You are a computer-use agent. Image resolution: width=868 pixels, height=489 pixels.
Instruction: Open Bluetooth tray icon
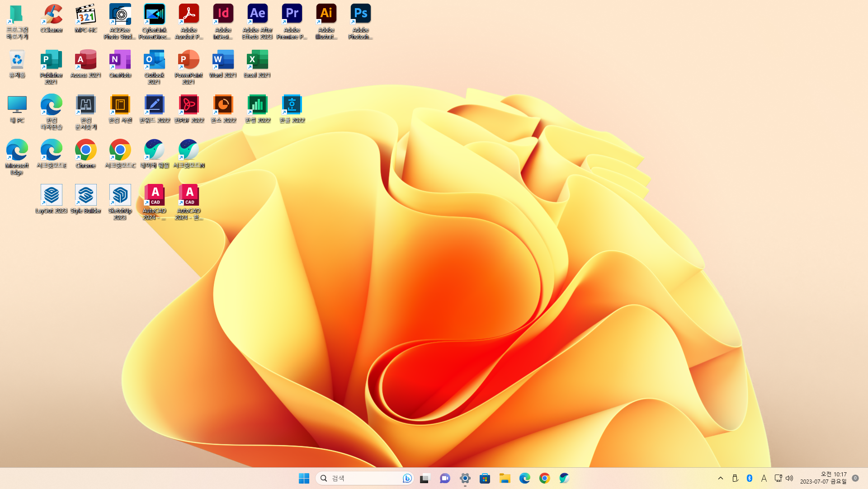pyautogui.click(x=750, y=478)
